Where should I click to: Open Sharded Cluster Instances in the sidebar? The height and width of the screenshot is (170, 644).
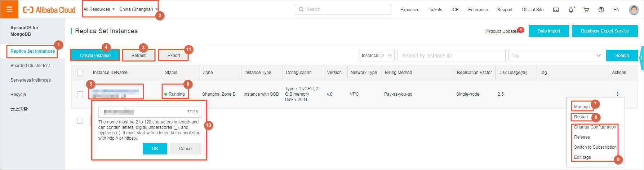pos(32,66)
